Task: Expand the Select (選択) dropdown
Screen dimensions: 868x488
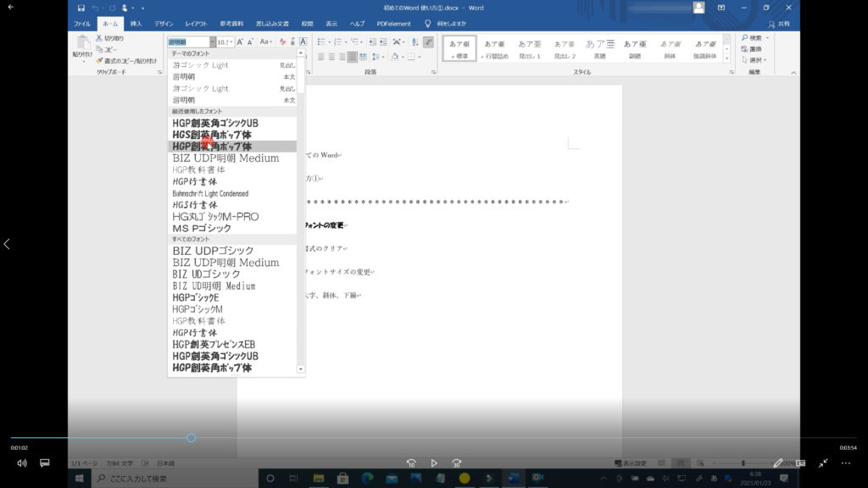Action: pyautogui.click(x=754, y=60)
